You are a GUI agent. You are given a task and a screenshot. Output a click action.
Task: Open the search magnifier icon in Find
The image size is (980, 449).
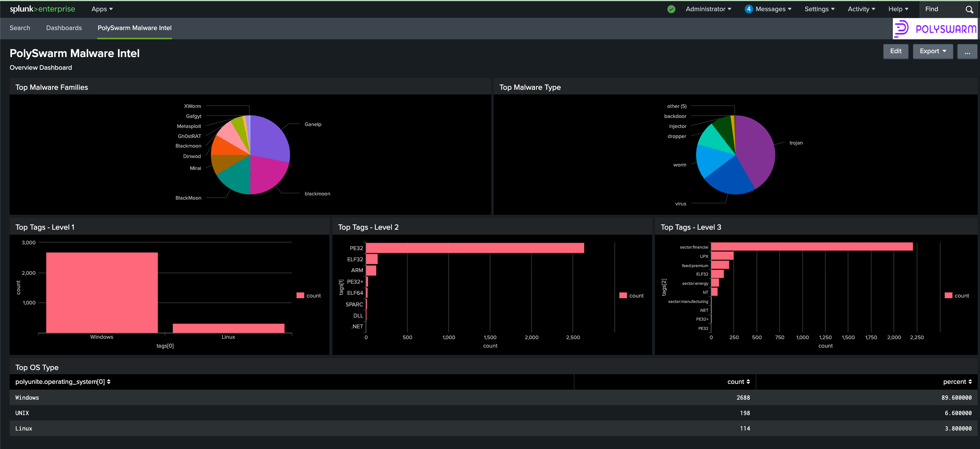point(969,9)
